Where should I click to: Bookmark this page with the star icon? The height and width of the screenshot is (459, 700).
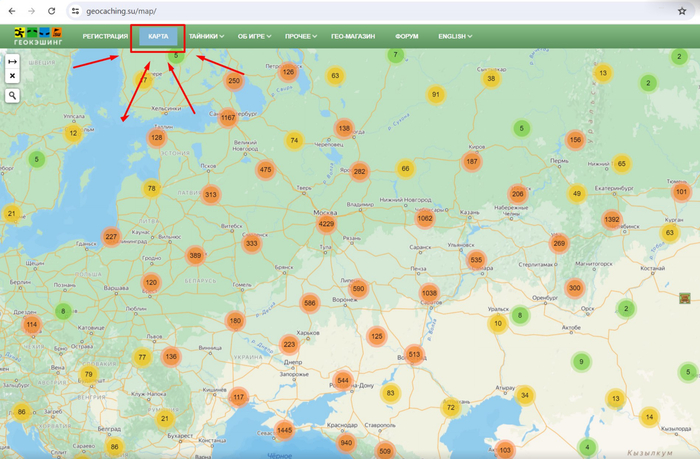[682, 10]
